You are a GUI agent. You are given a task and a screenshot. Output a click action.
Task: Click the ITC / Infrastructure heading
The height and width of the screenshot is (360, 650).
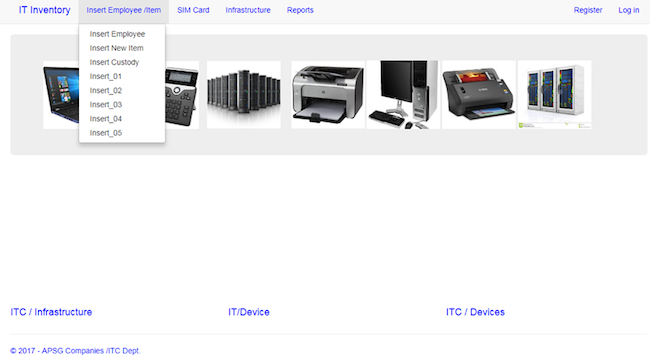[51, 312]
